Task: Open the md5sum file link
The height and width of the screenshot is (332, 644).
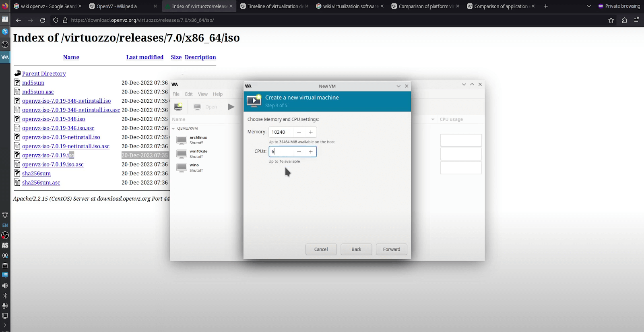Action: click(33, 83)
